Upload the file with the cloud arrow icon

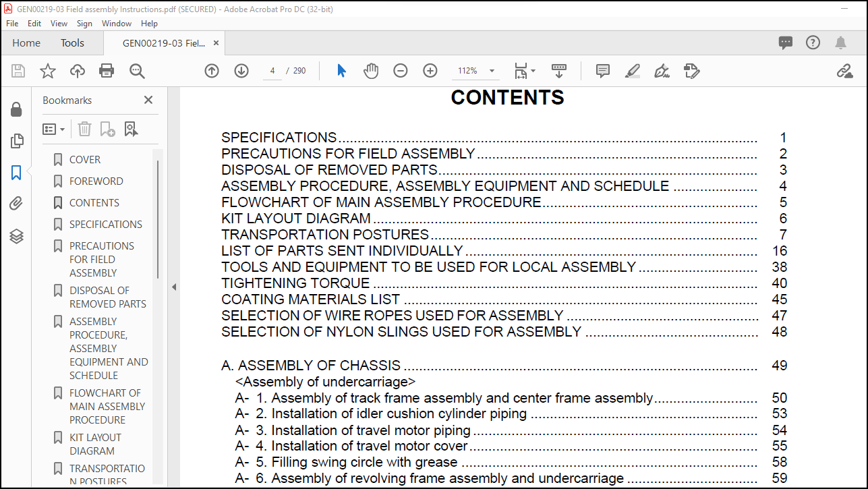78,71
